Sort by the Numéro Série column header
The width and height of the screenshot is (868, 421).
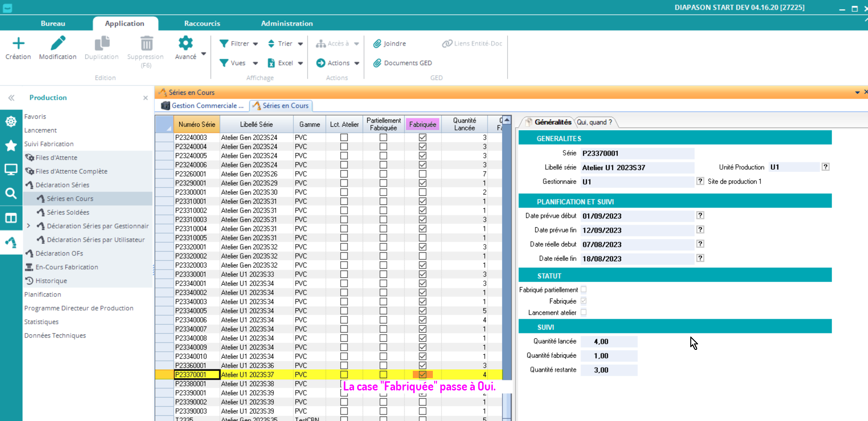pos(196,124)
